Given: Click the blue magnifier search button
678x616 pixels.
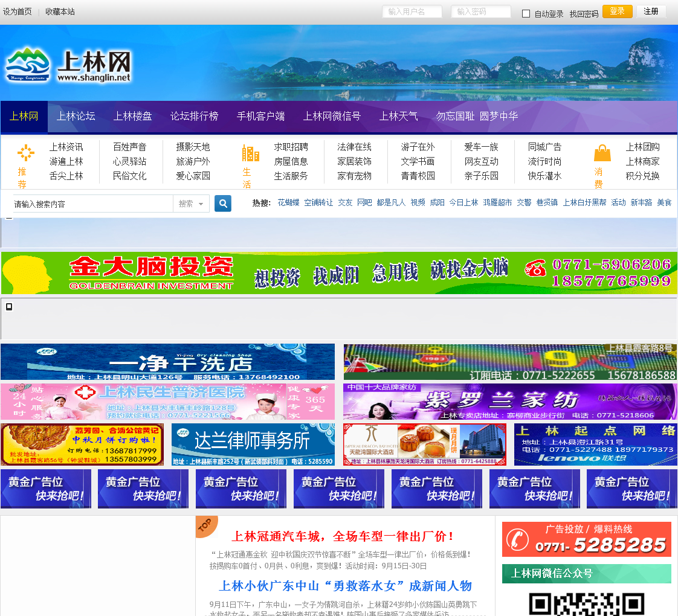Looking at the screenshot, I should [223, 203].
